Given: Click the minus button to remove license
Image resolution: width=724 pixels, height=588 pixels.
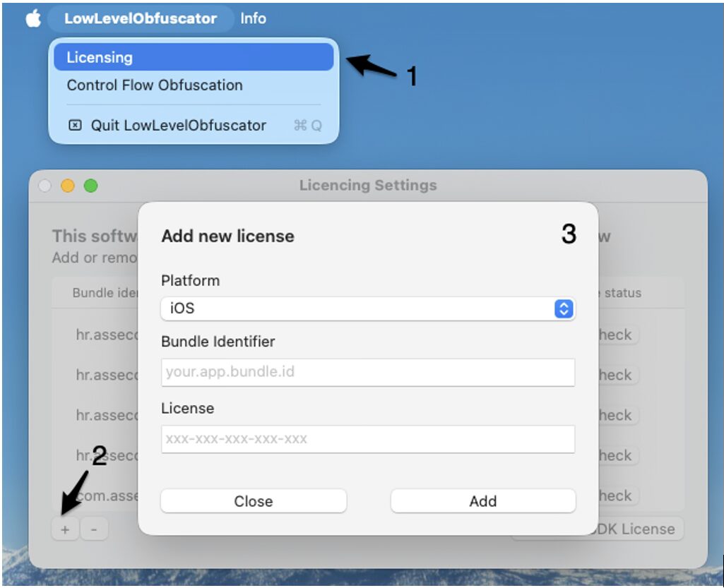Looking at the screenshot, I should pyautogui.click(x=94, y=529).
